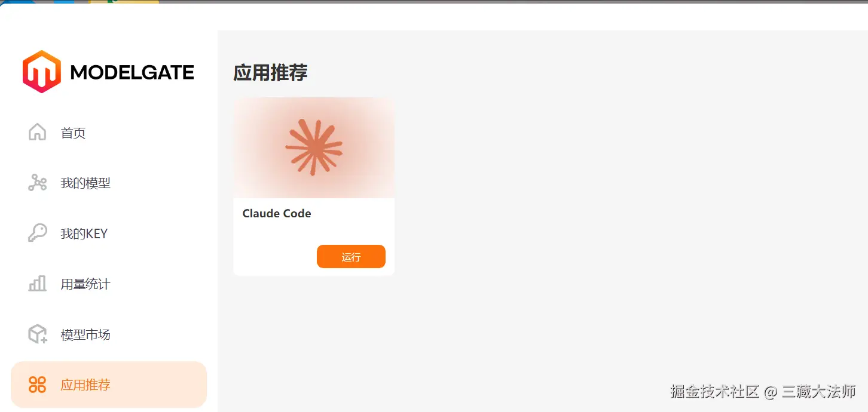Viewport: 868px width, 412px height.
Task: Open the 首页 menu item
Action: click(x=73, y=133)
